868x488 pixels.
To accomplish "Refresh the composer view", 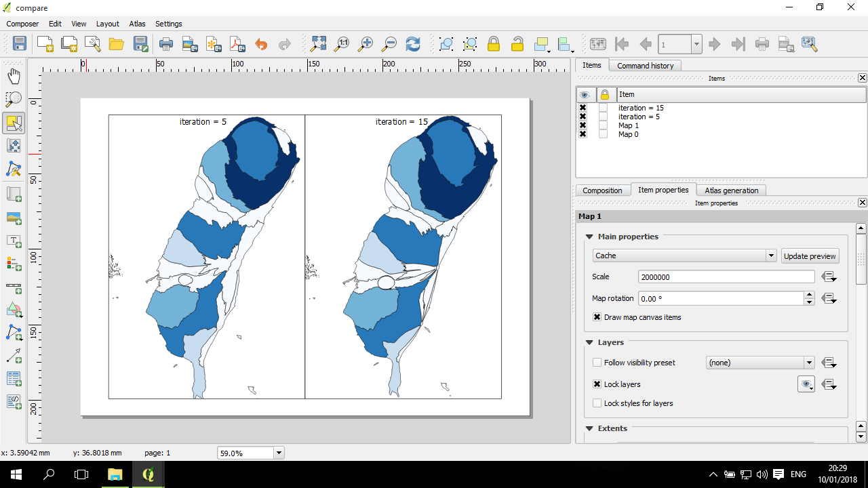I will (x=413, y=43).
